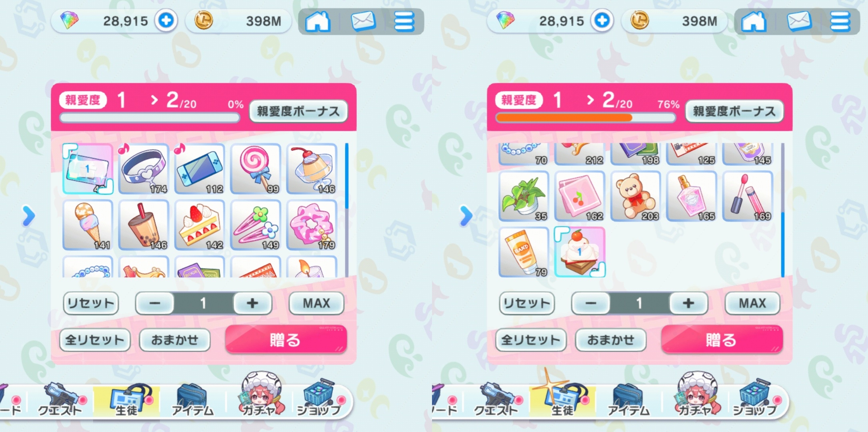Image resolution: width=868 pixels, height=432 pixels.
Task: Choose the potted plant gift item
Action: point(524,196)
